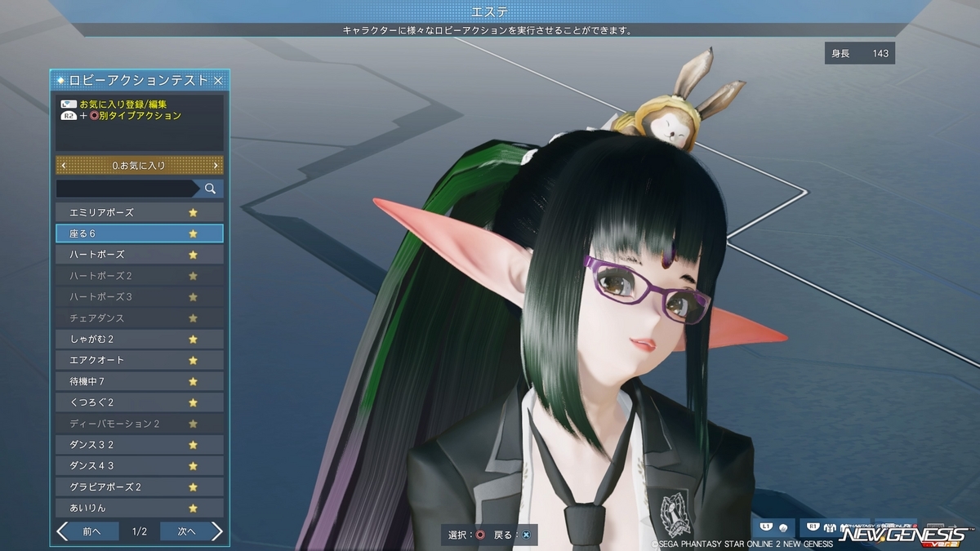Image resolution: width=980 pixels, height=551 pixels.
Task: Select the くつろぐ2 action
Action: click(140, 402)
